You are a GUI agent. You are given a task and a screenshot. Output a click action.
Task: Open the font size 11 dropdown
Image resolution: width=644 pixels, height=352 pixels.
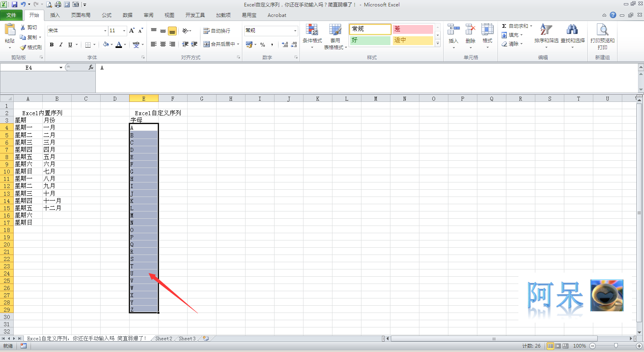(124, 31)
